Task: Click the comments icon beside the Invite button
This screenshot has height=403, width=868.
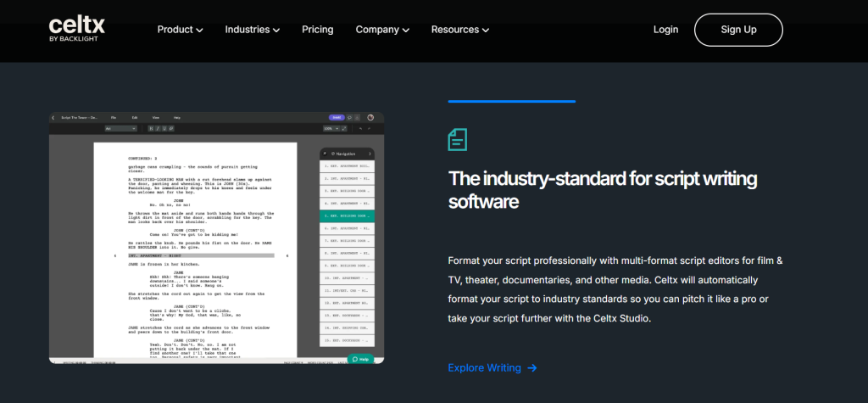Action: click(x=350, y=117)
